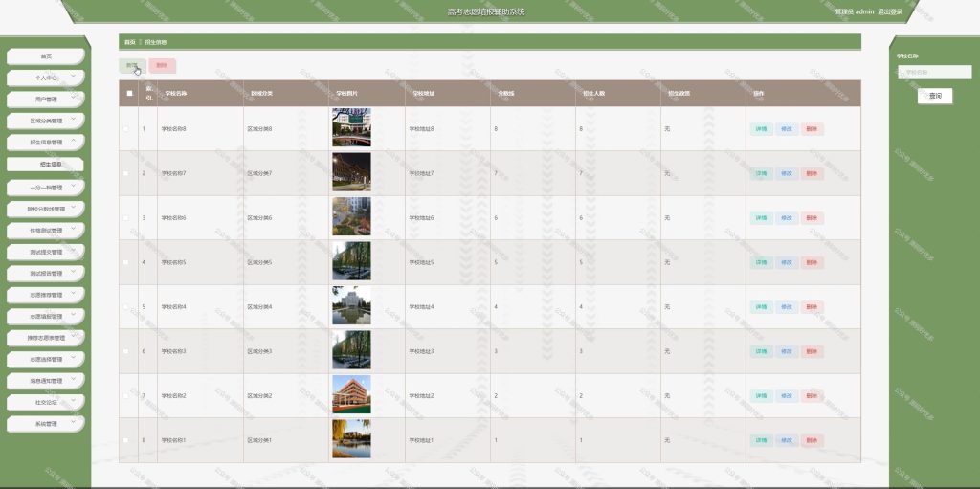Click the 新增 add button above table
The width and height of the screenshot is (980, 489).
[132, 66]
